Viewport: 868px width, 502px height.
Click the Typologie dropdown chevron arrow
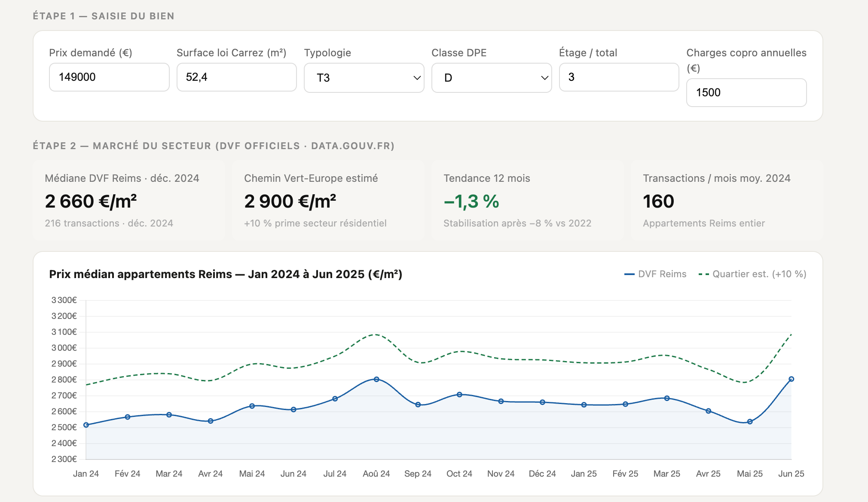tap(416, 78)
